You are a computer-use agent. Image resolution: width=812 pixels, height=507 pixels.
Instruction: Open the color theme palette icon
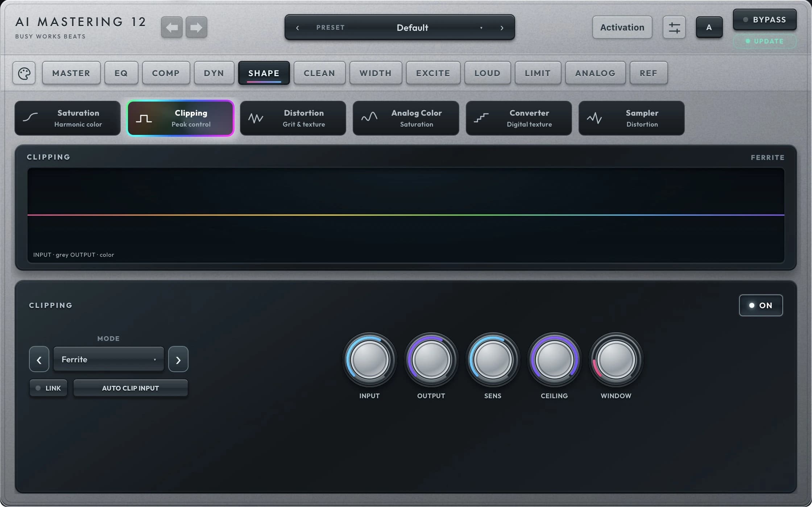24,73
